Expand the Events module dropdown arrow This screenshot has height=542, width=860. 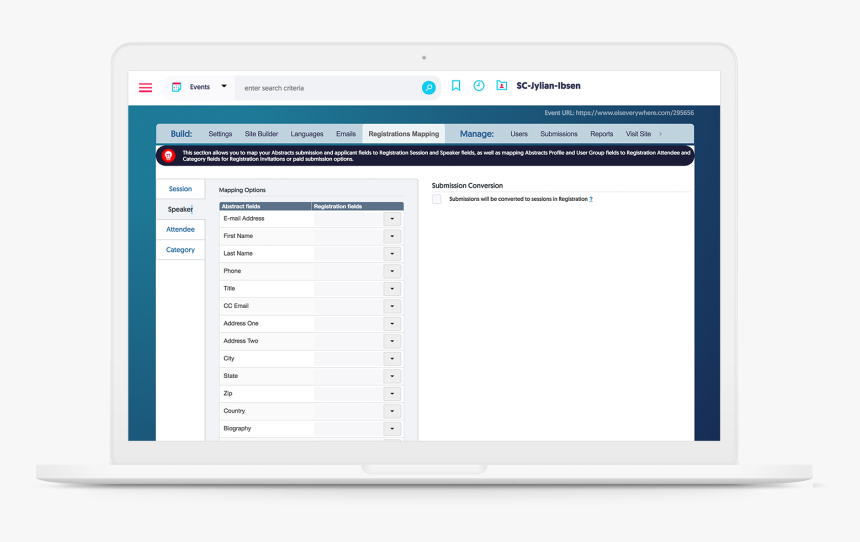224,87
